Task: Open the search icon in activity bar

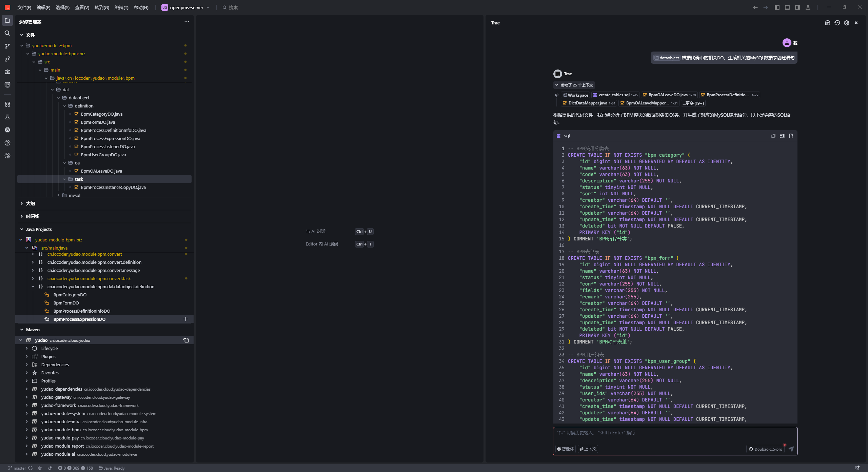Action: [x=7, y=33]
